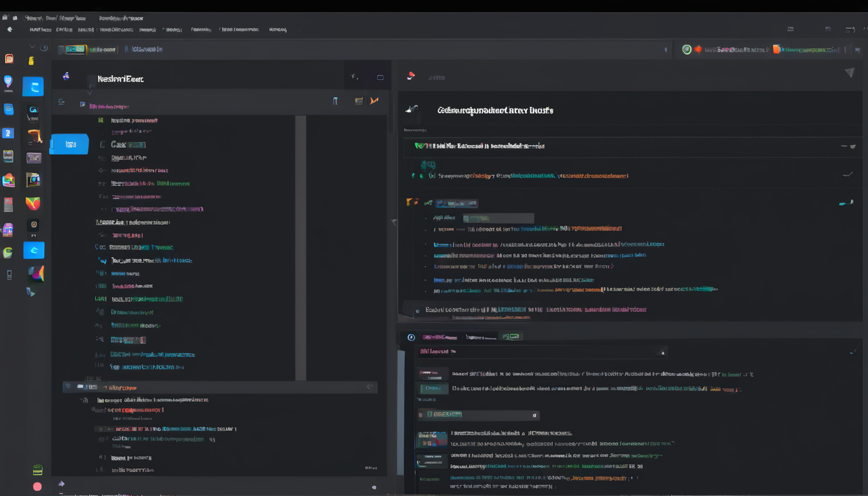Viewport: 868px width, 496px height.
Task: Select the blue highlighted 'las' side tab
Action: coord(70,144)
